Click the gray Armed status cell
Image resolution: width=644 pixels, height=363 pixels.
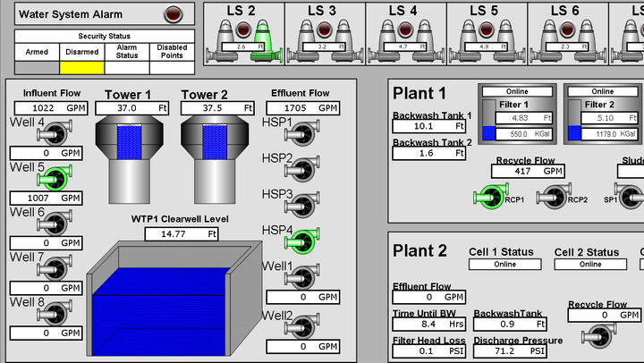point(37,68)
